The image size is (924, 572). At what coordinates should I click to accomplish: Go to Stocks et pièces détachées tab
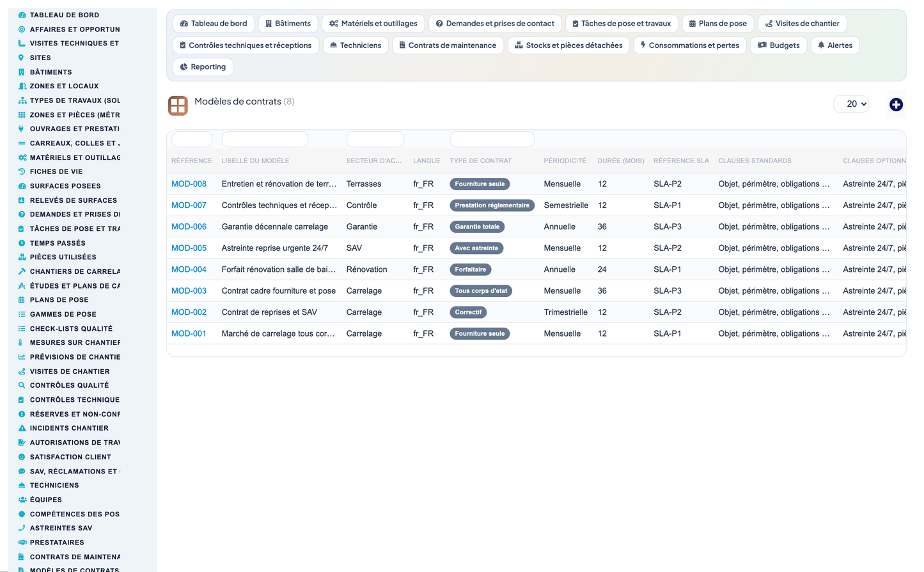pyautogui.click(x=568, y=45)
